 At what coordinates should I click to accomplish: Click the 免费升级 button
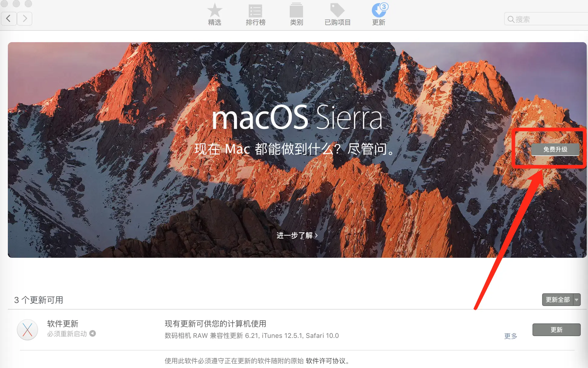[x=555, y=149]
